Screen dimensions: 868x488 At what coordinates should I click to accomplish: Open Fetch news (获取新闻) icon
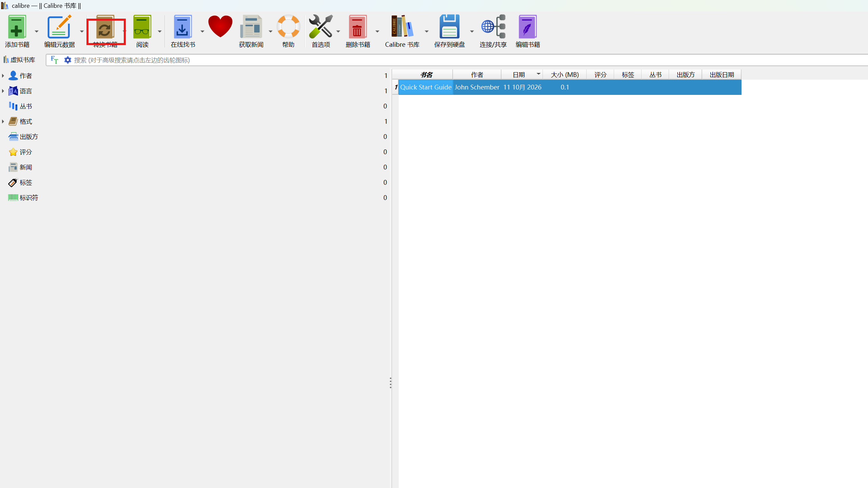[251, 27]
